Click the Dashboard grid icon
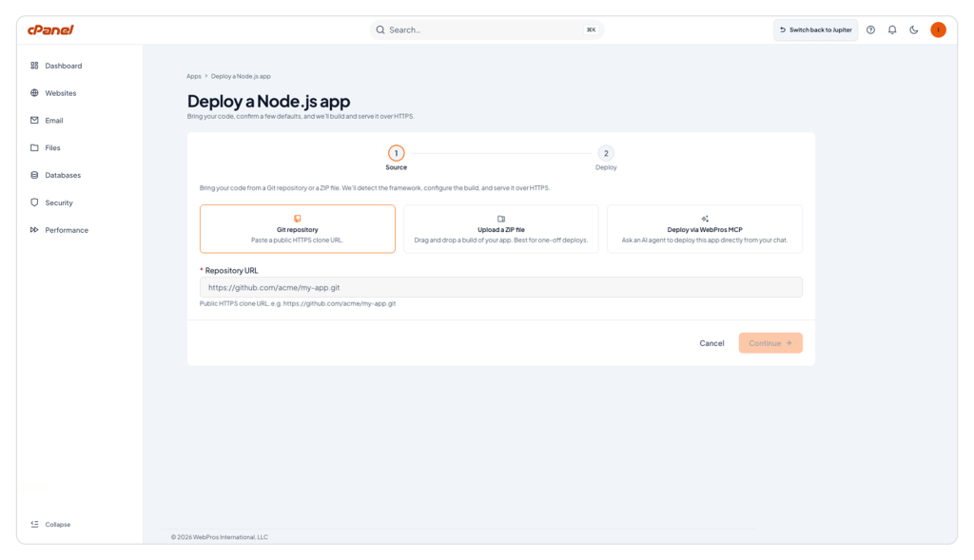974x560 pixels. click(x=34, y=66)
